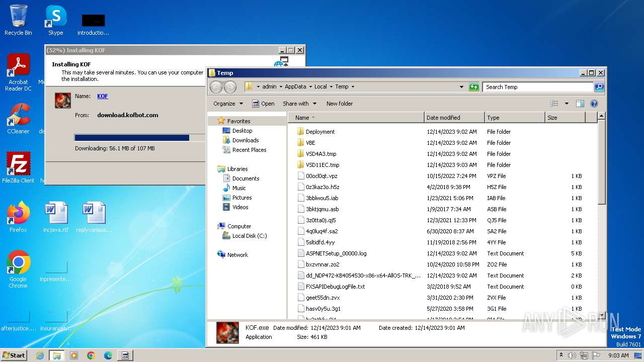The height and width of the screenshot is (362, 644).
Task: Open the Recycle Bin desktop icon
Action: click(18, 20)
